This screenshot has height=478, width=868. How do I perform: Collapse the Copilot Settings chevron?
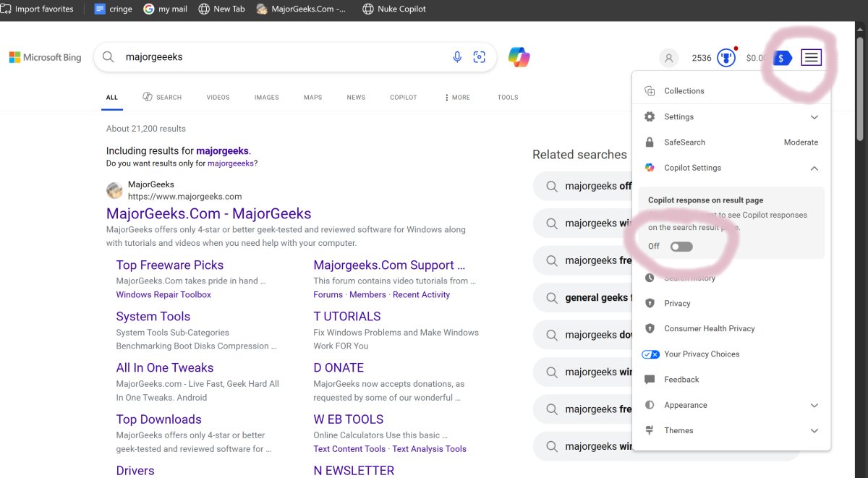814,168
